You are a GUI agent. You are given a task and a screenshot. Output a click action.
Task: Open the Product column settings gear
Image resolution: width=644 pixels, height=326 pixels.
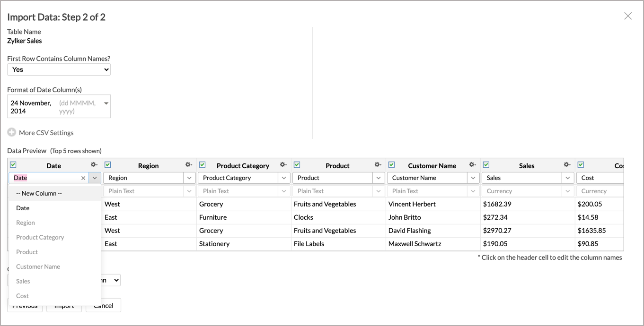pyautogui.click(x=378, y=165)
